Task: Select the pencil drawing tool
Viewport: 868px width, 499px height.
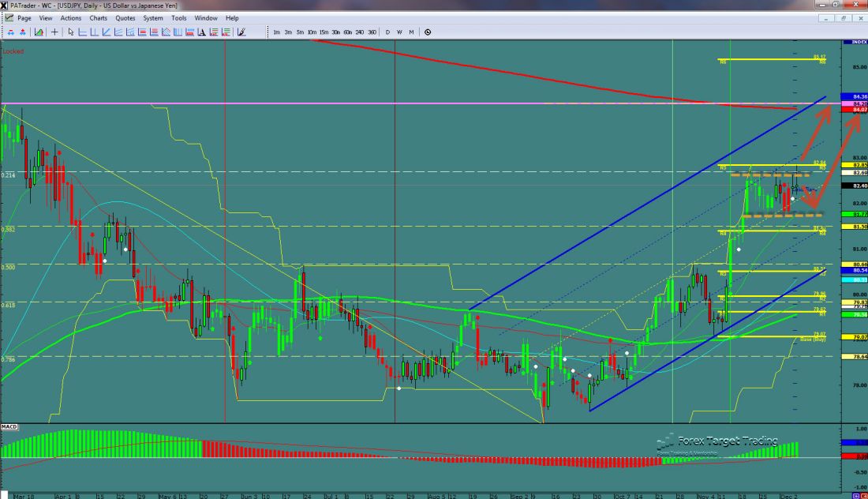Action: click(x=241, y=32)
